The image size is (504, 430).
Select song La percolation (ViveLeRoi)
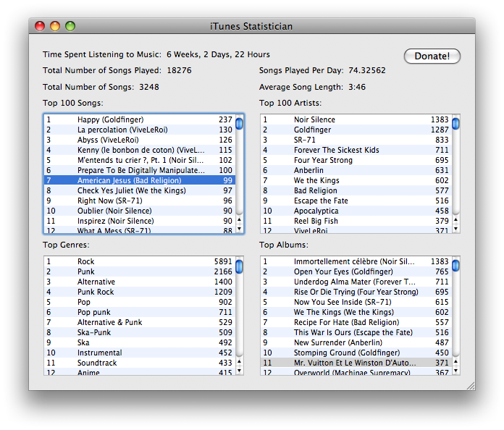[140, 130]
